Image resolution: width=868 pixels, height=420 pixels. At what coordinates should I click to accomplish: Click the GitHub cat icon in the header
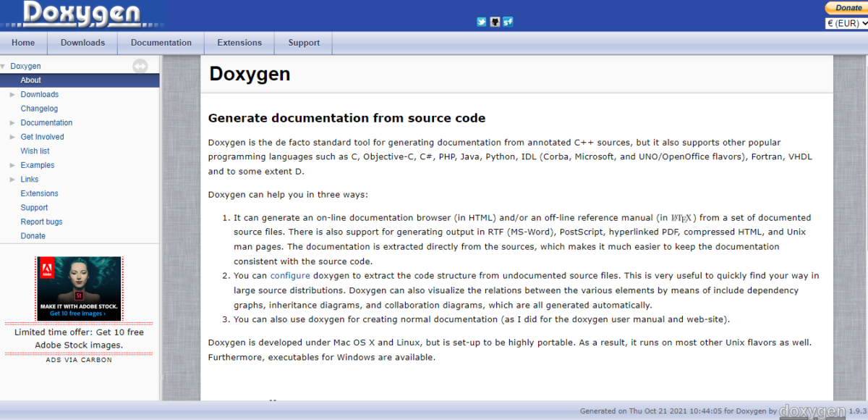(x=494, y=22)
